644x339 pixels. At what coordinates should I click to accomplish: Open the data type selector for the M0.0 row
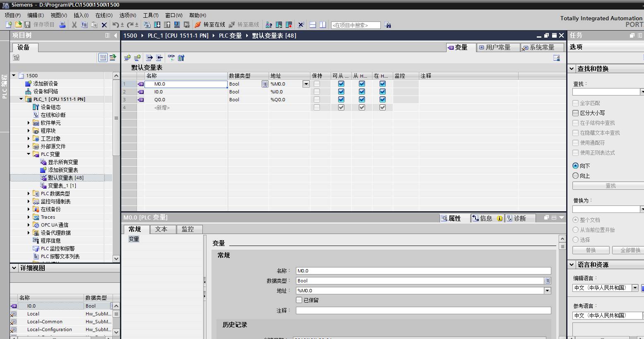265,84
